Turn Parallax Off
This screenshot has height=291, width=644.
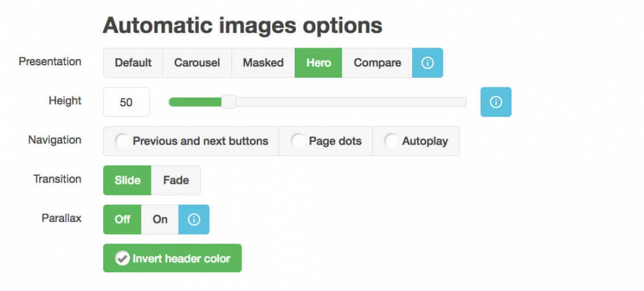(122, 220)
